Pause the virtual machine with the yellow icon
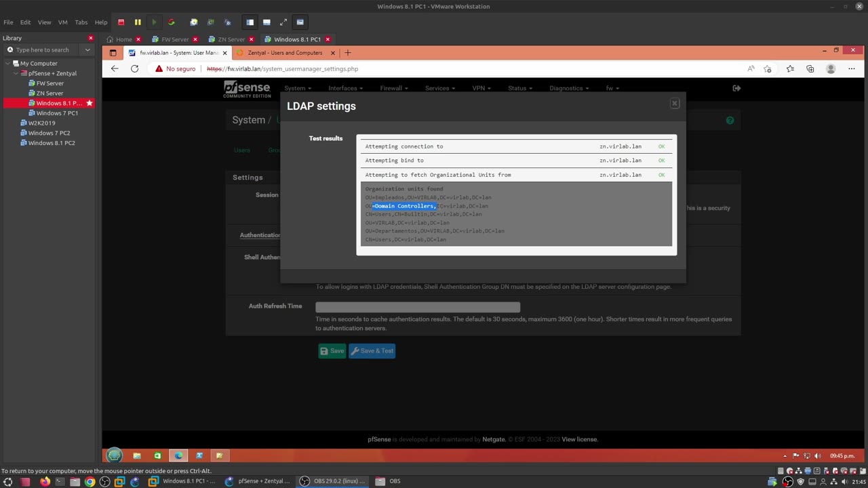 click(x=138, y=22)
